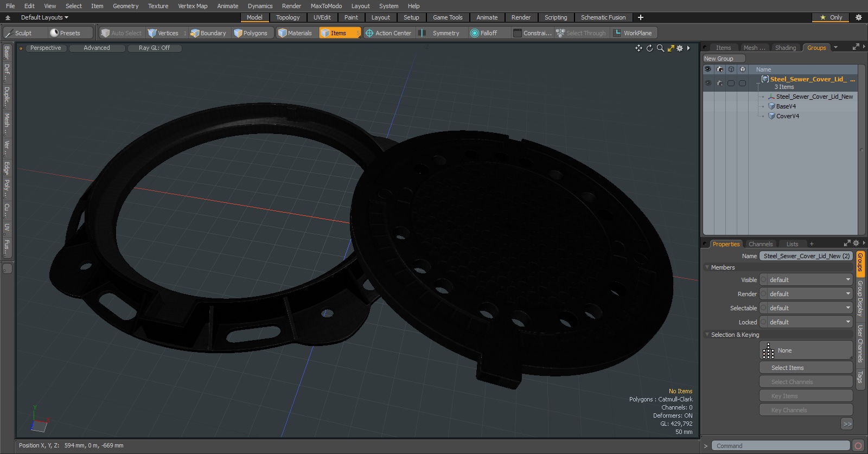Open the Vertex Map menu
868x454 pixels.
pos(193,6)
